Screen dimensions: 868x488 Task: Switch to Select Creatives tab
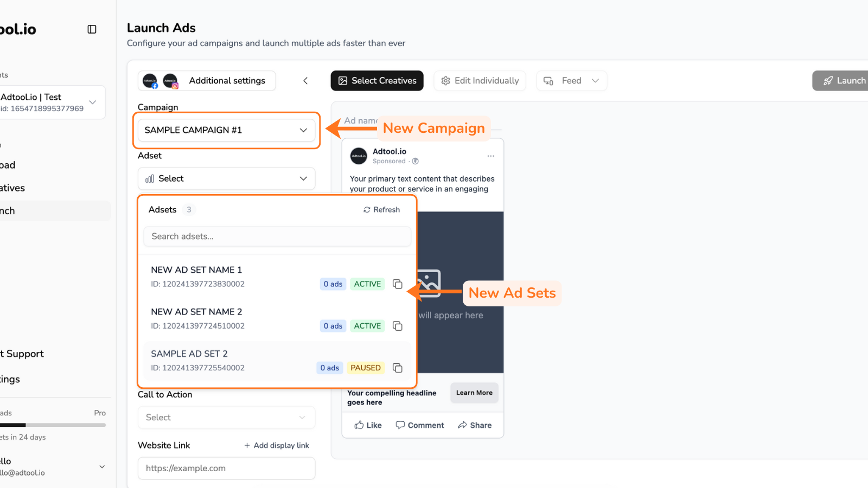pos(377,81)
